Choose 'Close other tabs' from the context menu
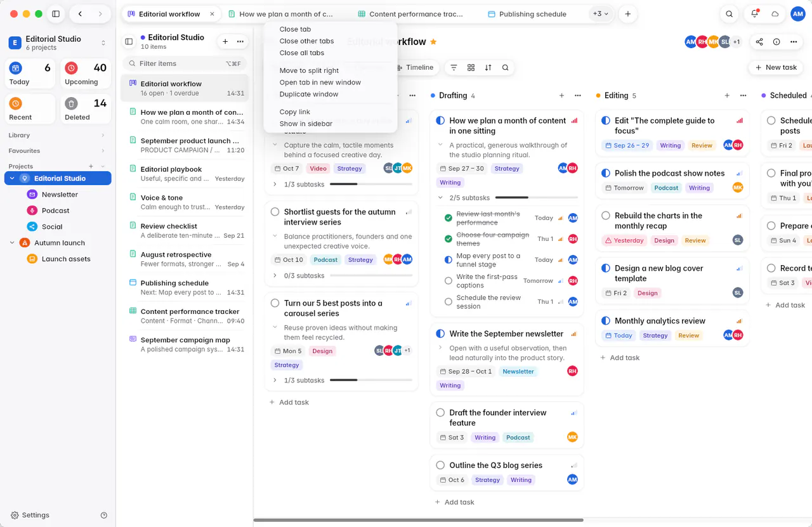The width and height of the screenshot is (812, 527). pos(306,41)
